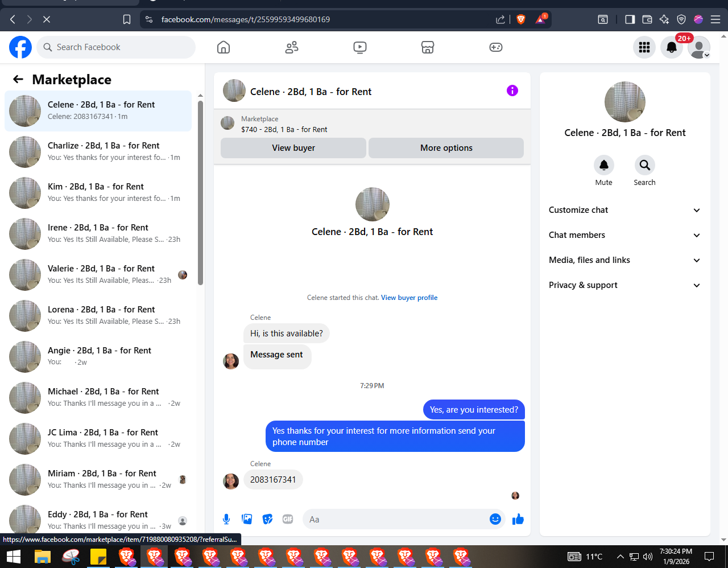Stop loading the page with X
The height and width of the screenshot is (568, 728).
pos(47,19)
